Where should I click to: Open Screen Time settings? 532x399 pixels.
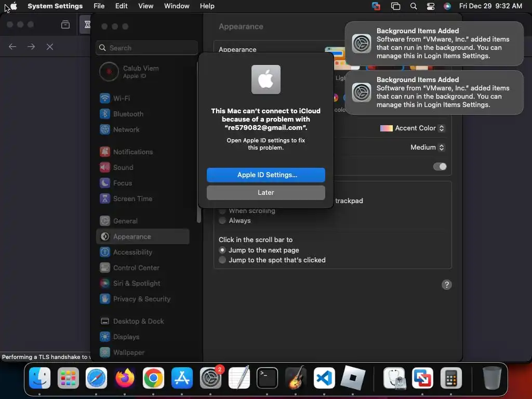coord(142,199)
